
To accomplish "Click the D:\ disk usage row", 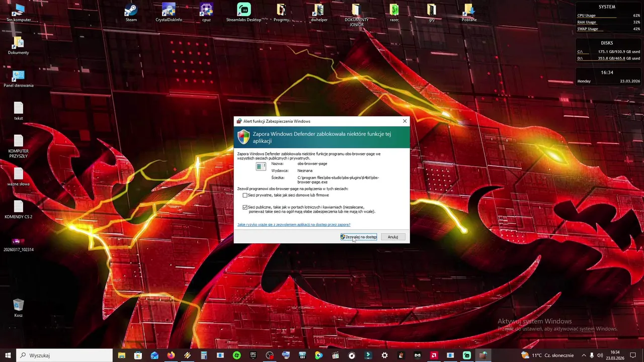I will (608, 58).
